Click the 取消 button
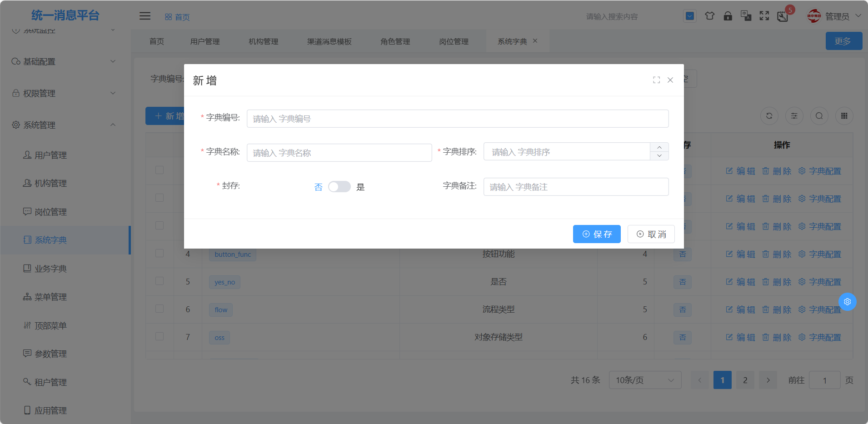 (651, 234)
